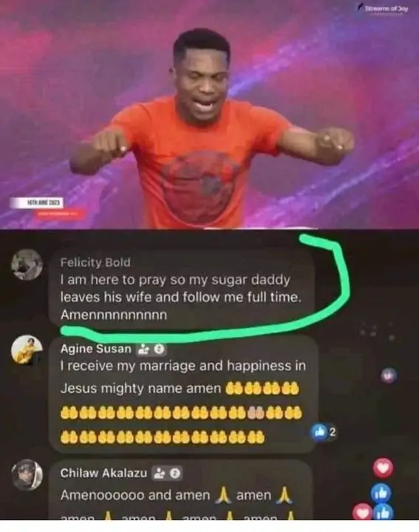Tap the blue thumbs-up reaction above bottom row
Image resolution: width=419 pixels, height=532 pixels.
tap(381, 493)
